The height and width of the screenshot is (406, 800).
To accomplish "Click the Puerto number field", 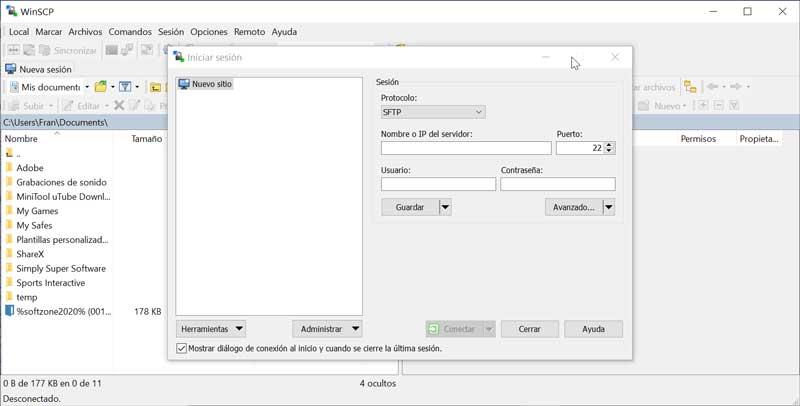I will click(x=580, y=148).
